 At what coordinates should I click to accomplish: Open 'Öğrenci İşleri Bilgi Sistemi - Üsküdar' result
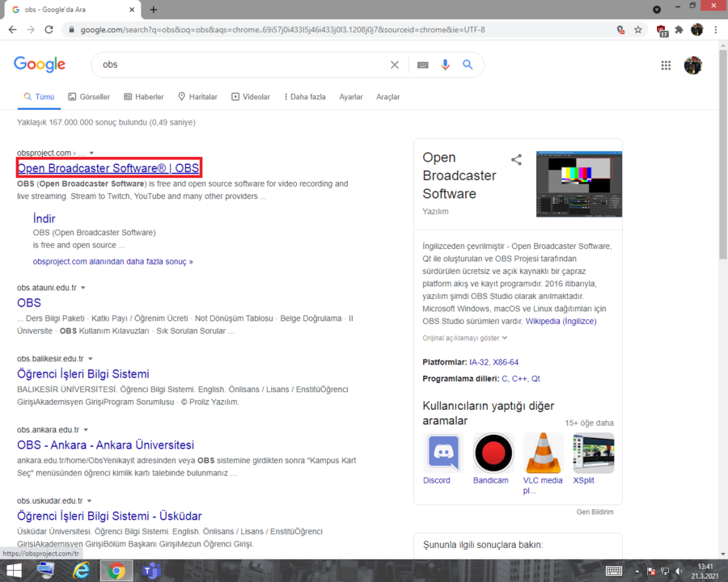click(109, 516)
